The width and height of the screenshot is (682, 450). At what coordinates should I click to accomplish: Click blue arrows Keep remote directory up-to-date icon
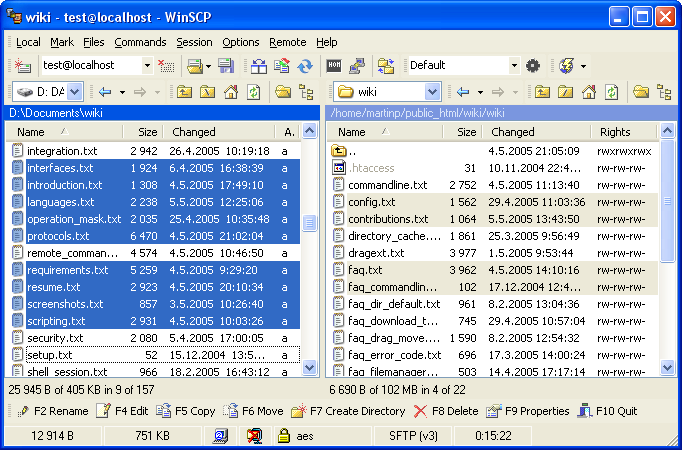pos(305,66)
